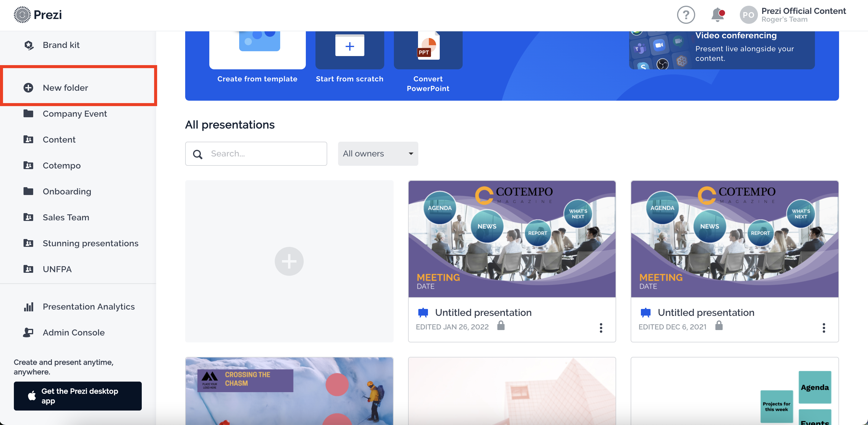868x425 pixels.
Task: Click Get the Prezi desktop app button
Action: pos(78,396)
